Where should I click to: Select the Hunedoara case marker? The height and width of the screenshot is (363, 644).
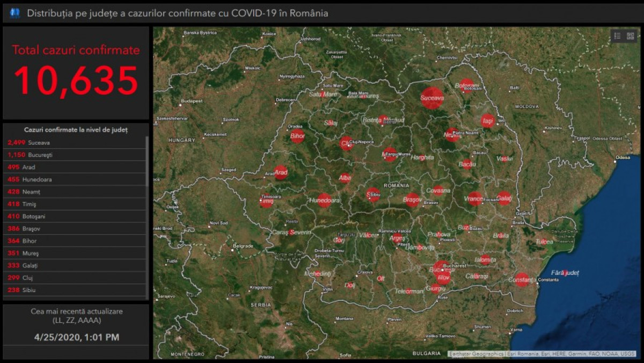click(324, 200)
